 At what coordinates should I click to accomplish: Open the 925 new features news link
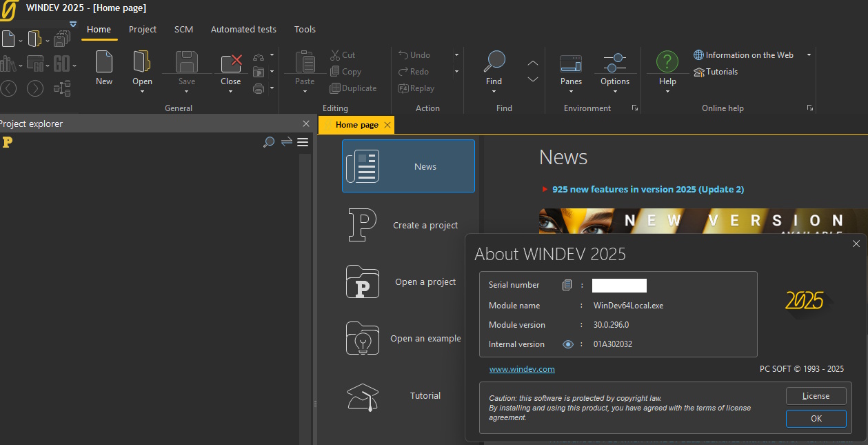(x=648, y=189)
